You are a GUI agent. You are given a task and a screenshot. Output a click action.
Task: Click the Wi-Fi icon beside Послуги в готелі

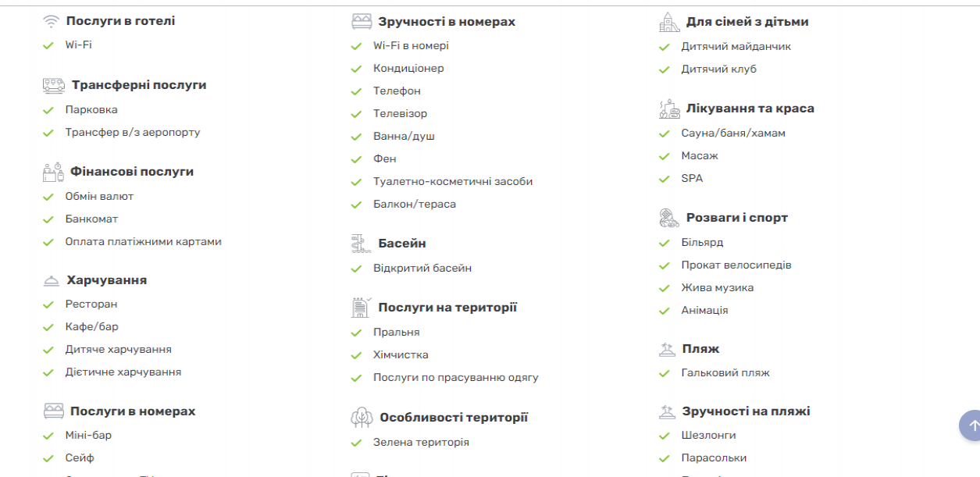point(52,21)
